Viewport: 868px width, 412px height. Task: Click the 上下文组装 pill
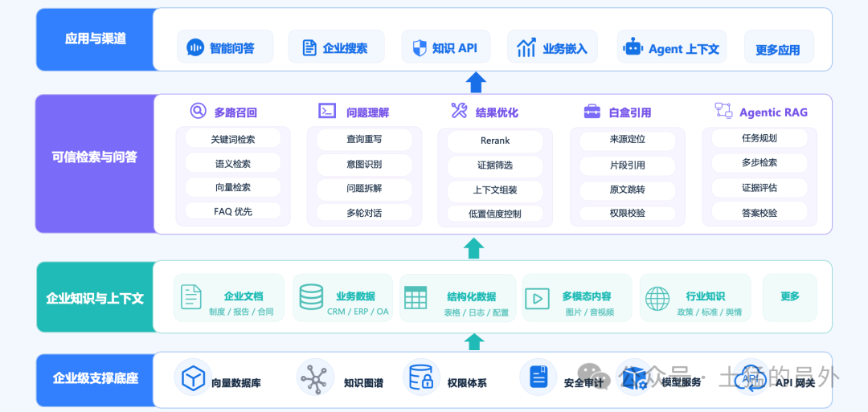point(495,190)
